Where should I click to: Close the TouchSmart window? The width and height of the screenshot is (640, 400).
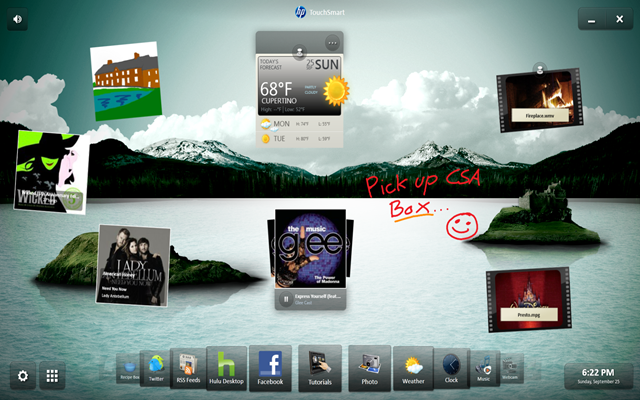click(x=619, y=19)
